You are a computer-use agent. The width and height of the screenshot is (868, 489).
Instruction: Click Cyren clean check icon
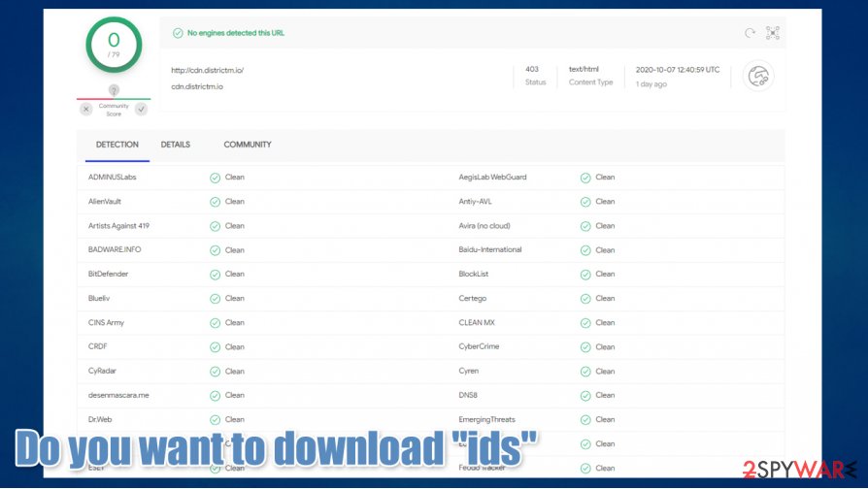click(585, 372)
